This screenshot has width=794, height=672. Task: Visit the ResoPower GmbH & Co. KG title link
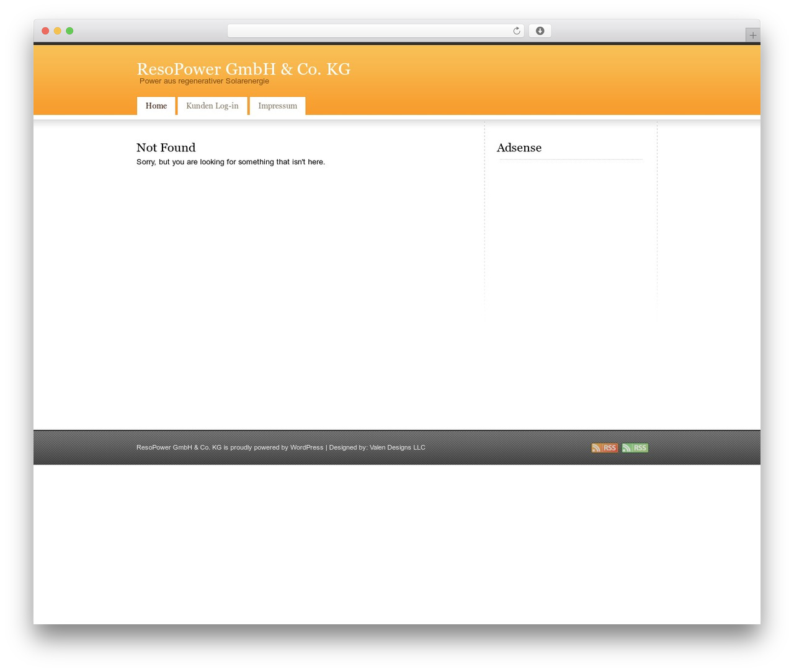click(x=243, y=69)
